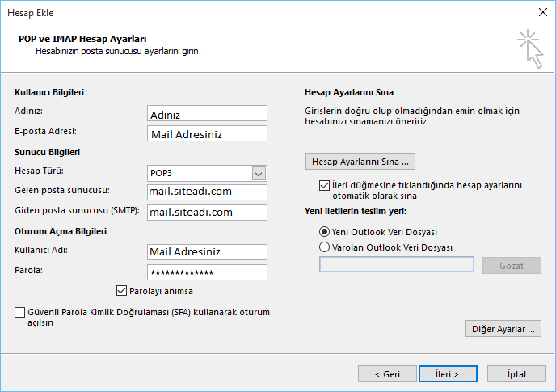Toggle the Parolayı anımsa checkbox

pyautogui.click(x=121, y=291)
